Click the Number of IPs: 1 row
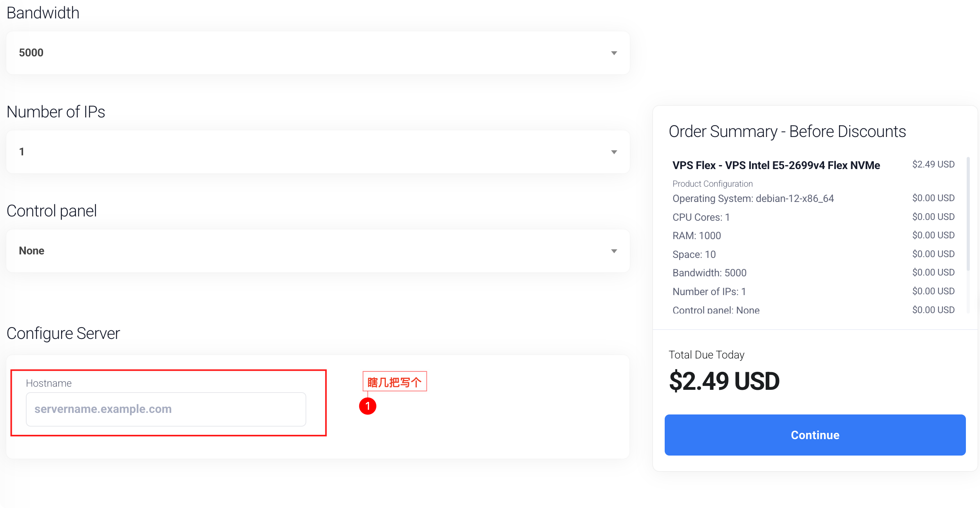980x508 pixels. click(x=709, y=292)
